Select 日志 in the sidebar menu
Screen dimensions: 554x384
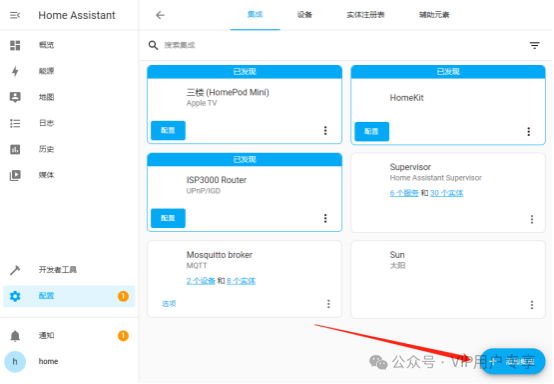point(46,123)
